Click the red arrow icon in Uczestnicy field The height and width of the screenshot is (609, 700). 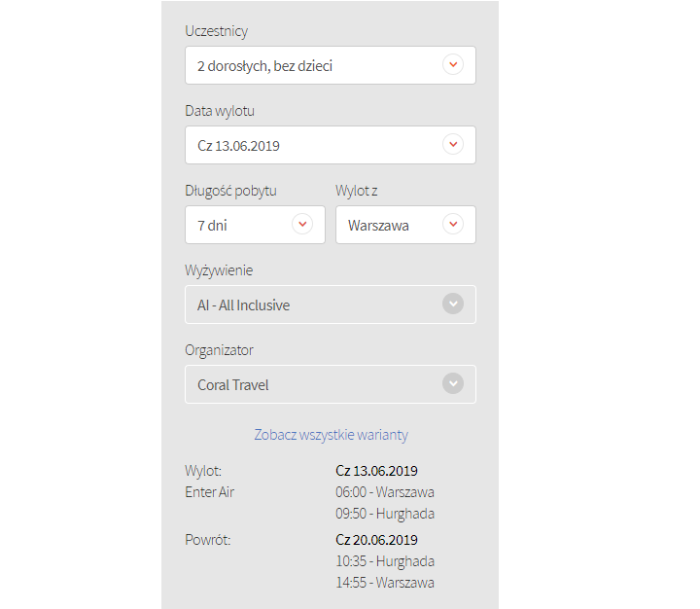[453, 65]
